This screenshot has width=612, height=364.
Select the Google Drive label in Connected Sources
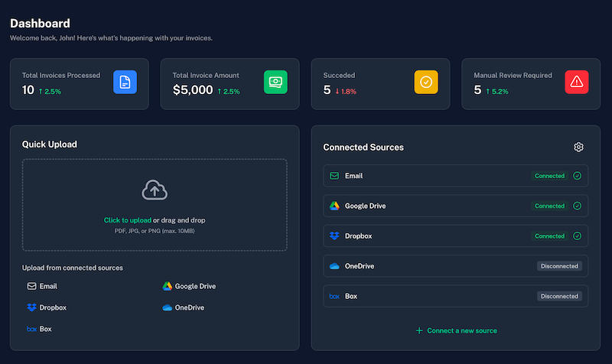pyautogui.click(x=365, y=206)
